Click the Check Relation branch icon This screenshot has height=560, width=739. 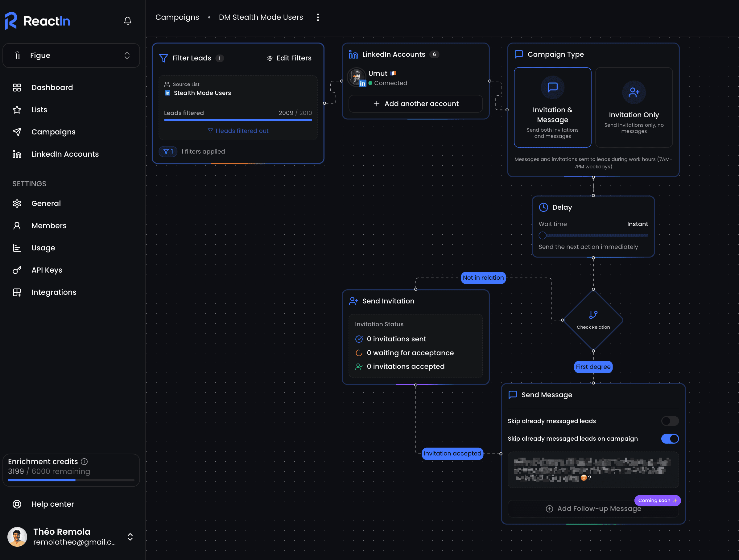(x=593, y=315)
